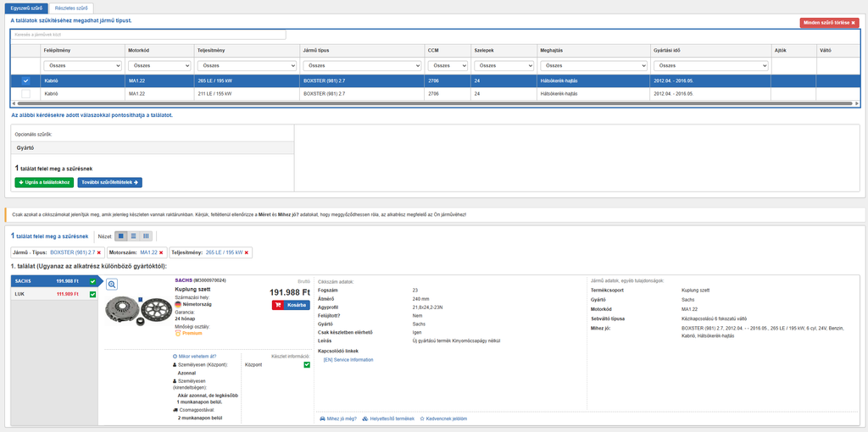Image resolution: width=868 pixels, height=432 pixels.
Task: Click Minden szűrő törlése button
Action: click(829, 23)
